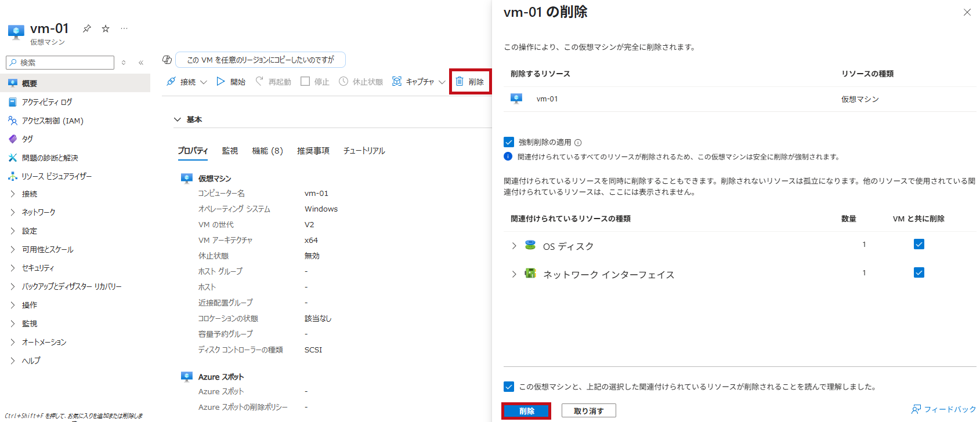Collapse the left sidebar with double chevron
The image size is (980, 422).
[x=141, y=63]
